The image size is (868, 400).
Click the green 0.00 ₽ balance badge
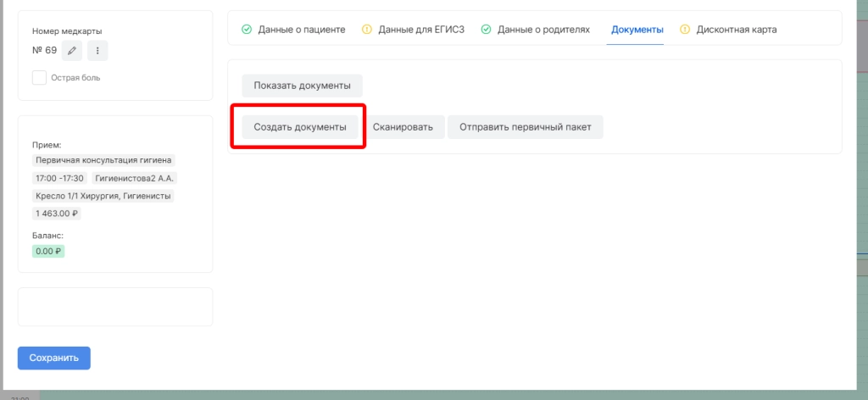pyautogui.click(x=49, y=251)
